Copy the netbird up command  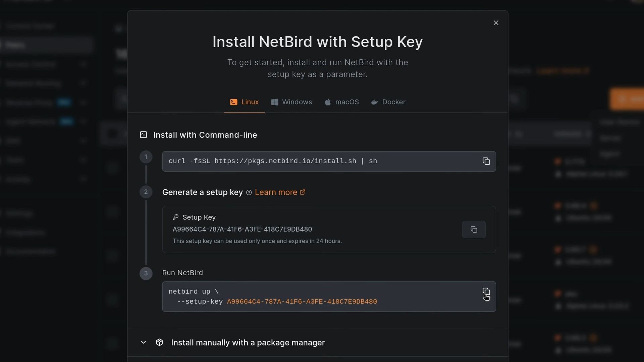tap(486, 292)
